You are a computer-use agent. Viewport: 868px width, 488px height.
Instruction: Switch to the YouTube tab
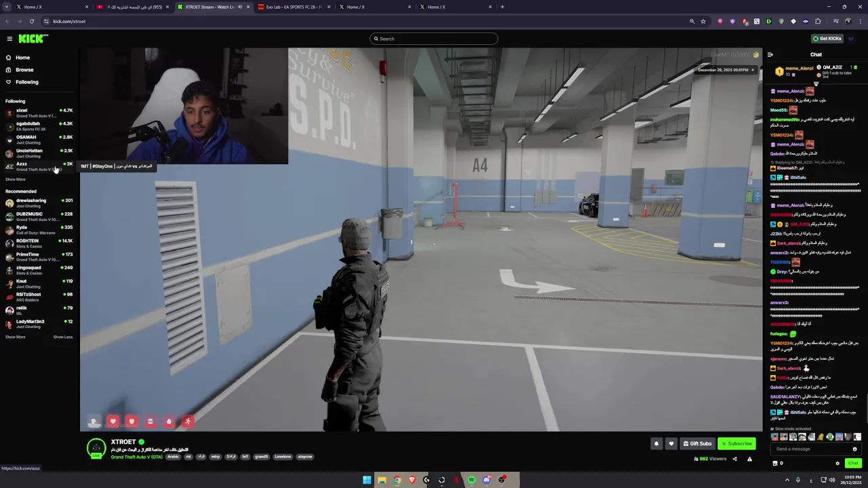pyautogui.click(x=133, y=7)
